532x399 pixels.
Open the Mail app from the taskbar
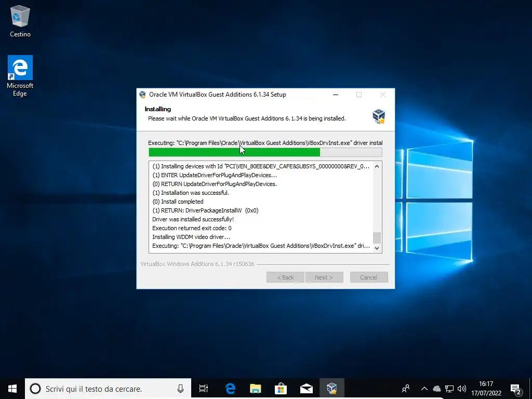[x=307, y=389]
